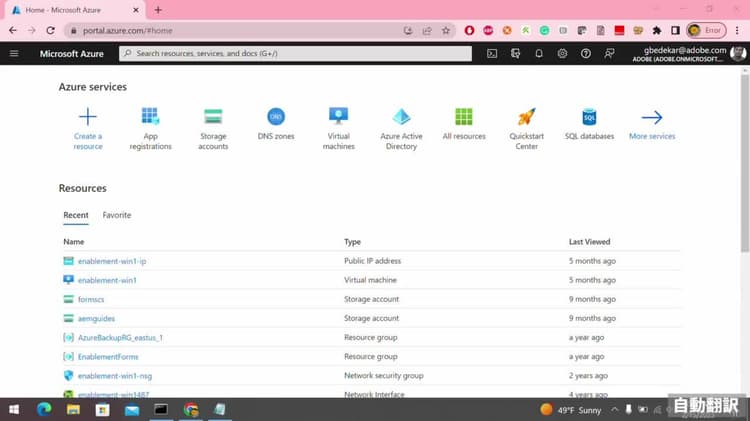Reload the page with the refresh button

click(x=50, y=30)
